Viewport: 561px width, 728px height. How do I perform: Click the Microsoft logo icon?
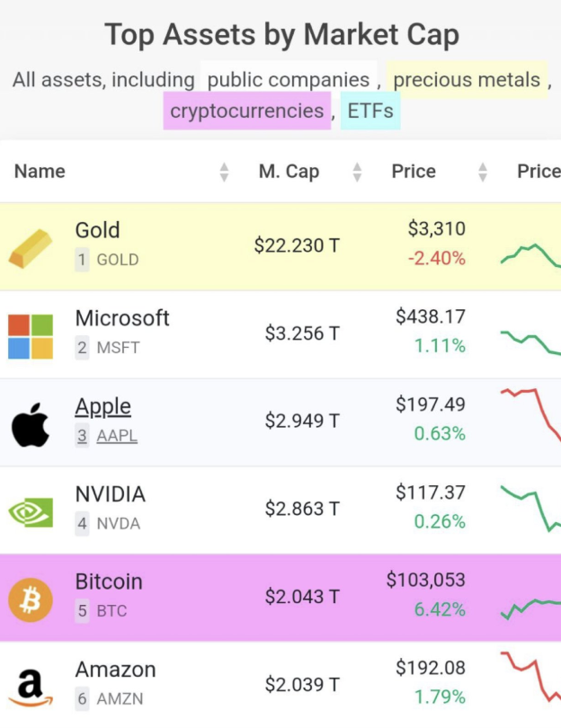[x=31, y=336]
